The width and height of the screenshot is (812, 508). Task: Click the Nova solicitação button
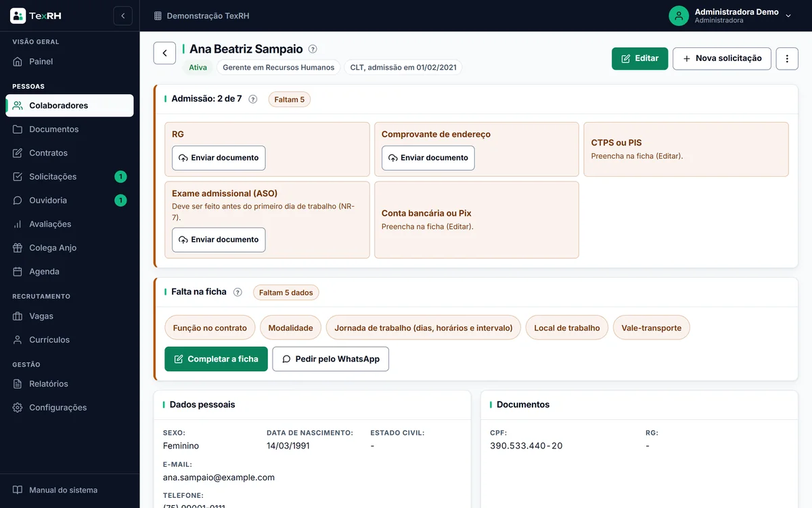[722, 58]
